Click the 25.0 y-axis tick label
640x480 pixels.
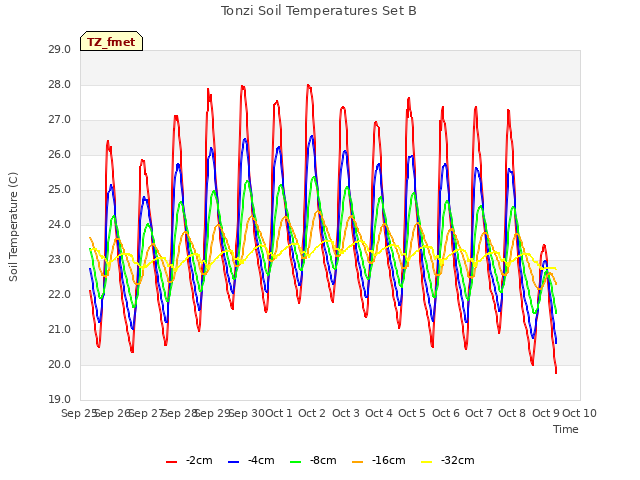click(x=60, y=190)
